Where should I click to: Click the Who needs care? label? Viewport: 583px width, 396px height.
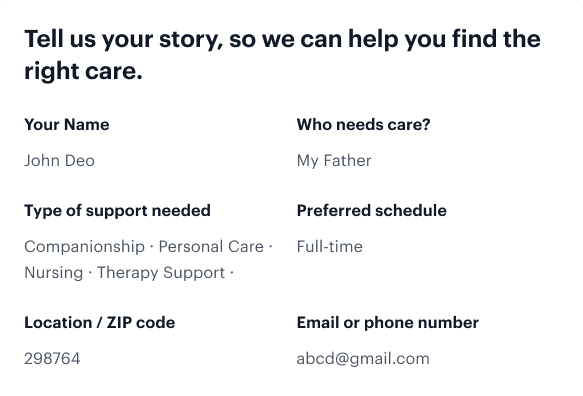363,125
